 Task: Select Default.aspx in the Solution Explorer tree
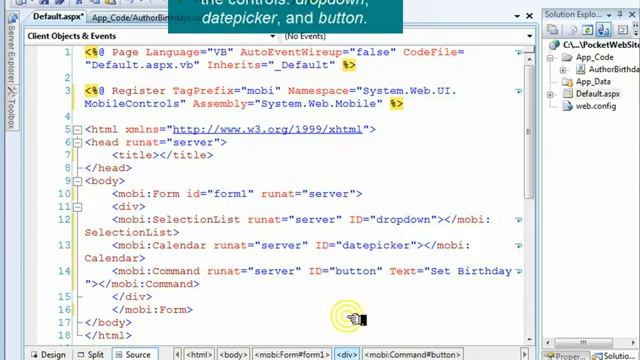(x=598, y=94)
